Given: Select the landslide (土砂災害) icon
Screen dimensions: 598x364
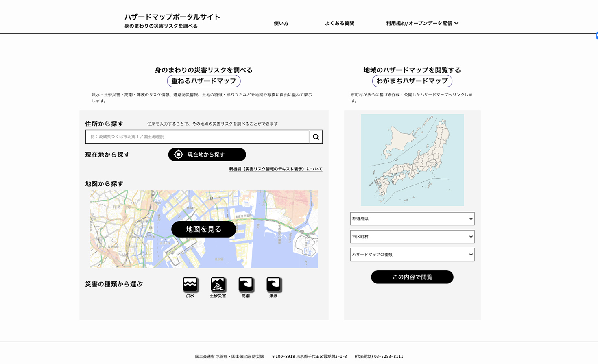Looking at the screenshot, I should point(218,284).
